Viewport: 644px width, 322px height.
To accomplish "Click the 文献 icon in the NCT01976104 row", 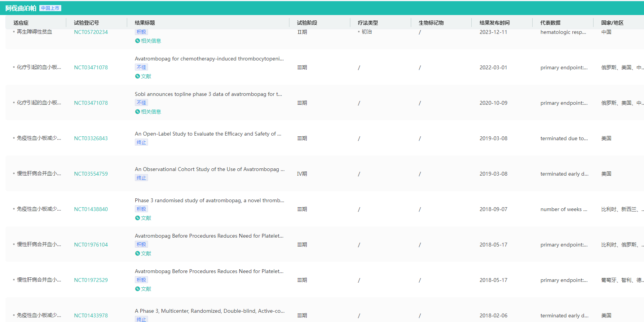I will pyautogui.click(x=137, y=253).
